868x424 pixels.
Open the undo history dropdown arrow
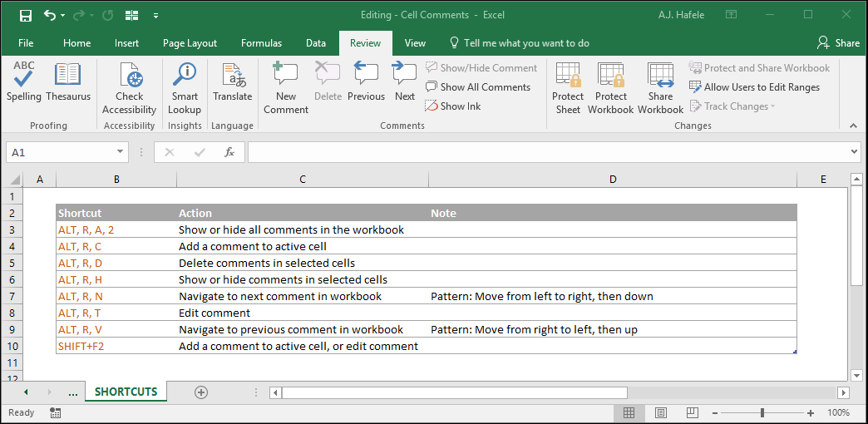[62, 16]
